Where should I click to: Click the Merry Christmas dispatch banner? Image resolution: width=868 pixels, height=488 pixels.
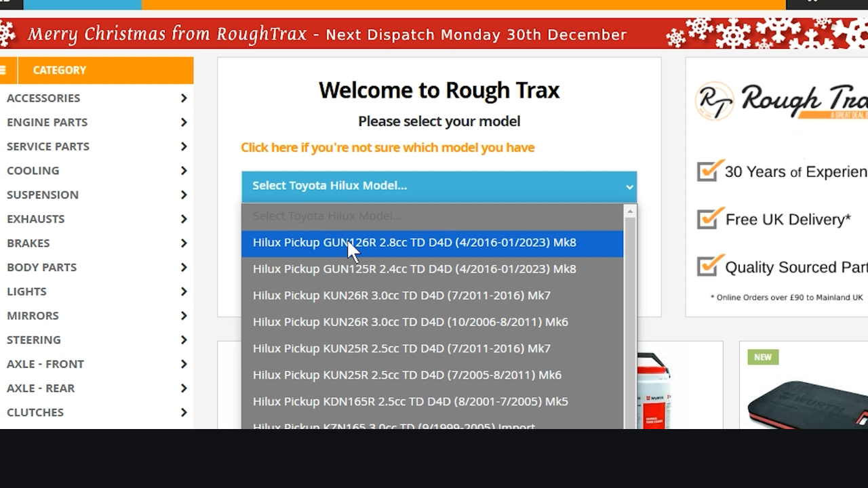(x=434, y=34)
